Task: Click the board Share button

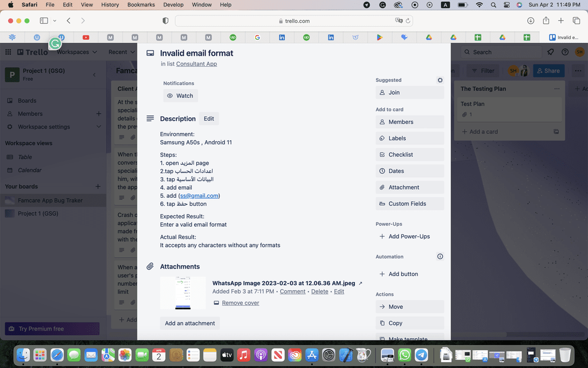Action: click(549, 71)
